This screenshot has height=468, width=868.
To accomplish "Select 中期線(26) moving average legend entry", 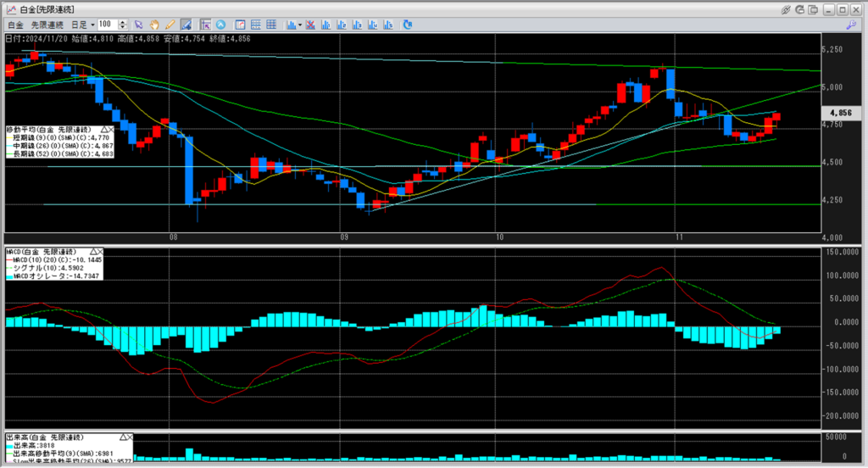I will pos(60,146).
